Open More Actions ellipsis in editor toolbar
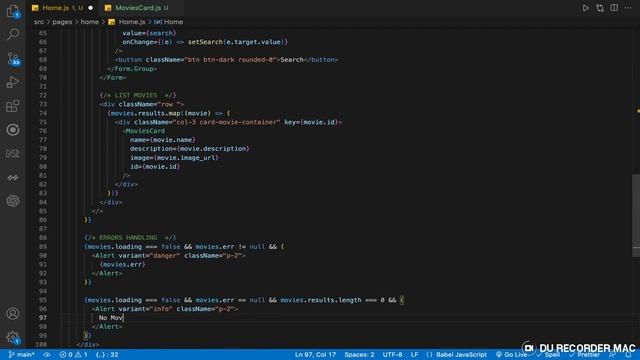Screen dimensions: 640x360 coord(628,8)
